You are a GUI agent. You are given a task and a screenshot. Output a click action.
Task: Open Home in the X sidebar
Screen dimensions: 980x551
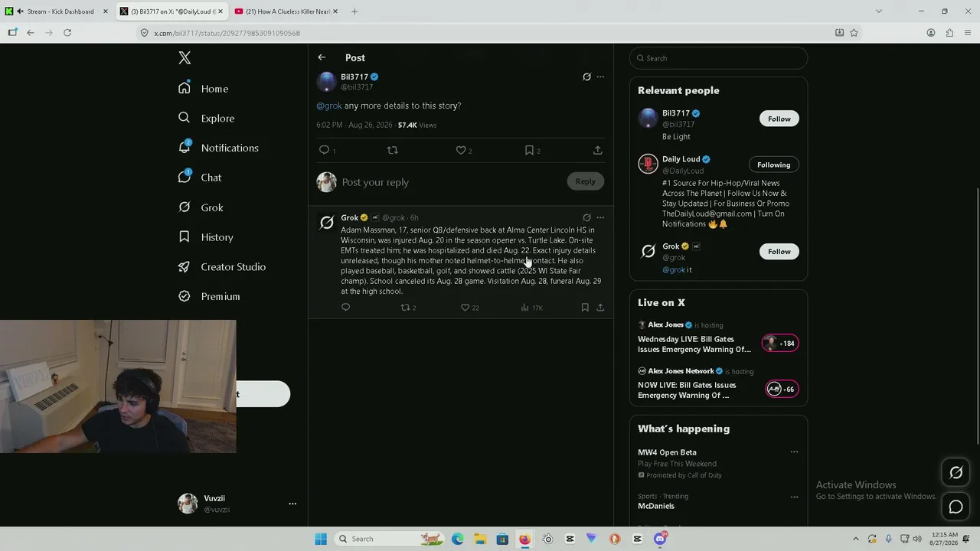coord(203,89)
